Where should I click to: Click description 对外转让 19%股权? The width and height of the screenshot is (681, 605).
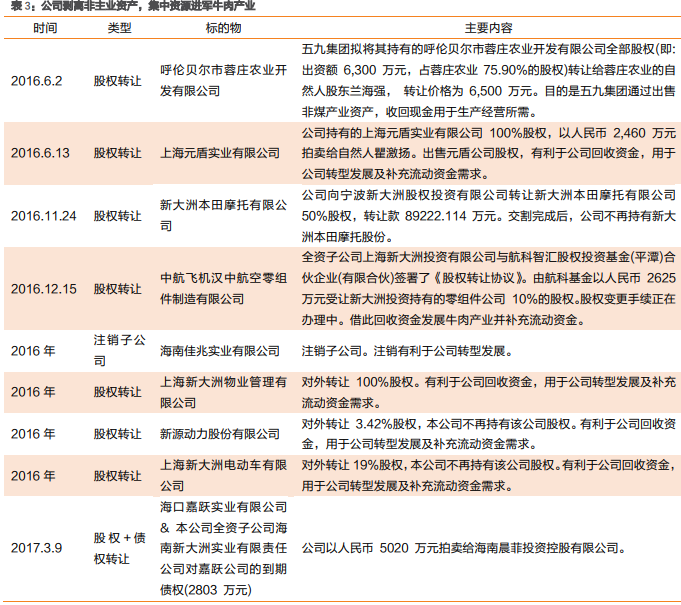pyautogui.click(x=489, y=476)
